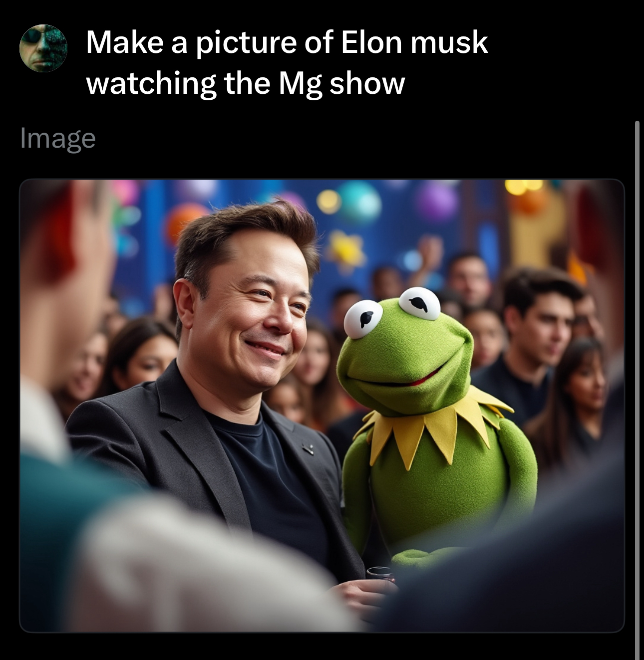Click the vertical scrollbar on the right edge

637,389
